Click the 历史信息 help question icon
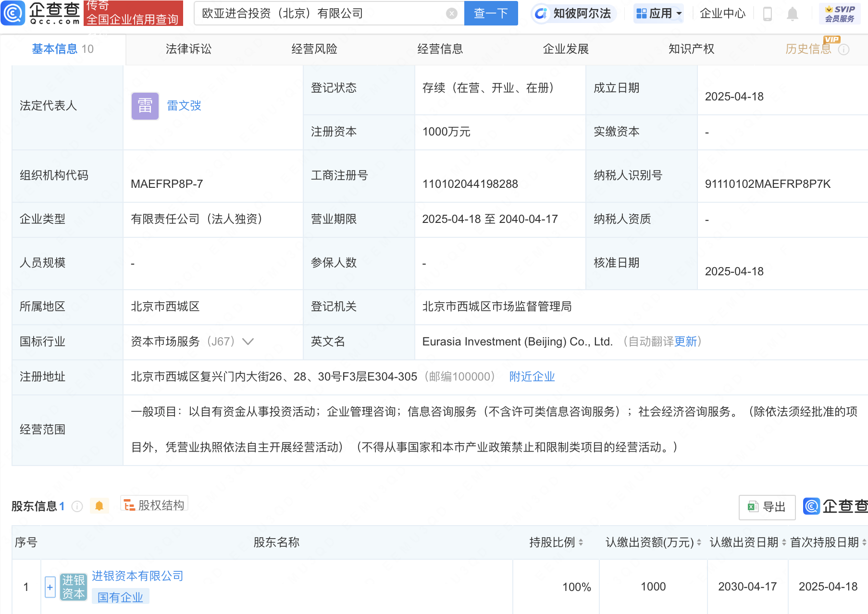The width and height of the screenshot is (868, 614). [843, 49]
